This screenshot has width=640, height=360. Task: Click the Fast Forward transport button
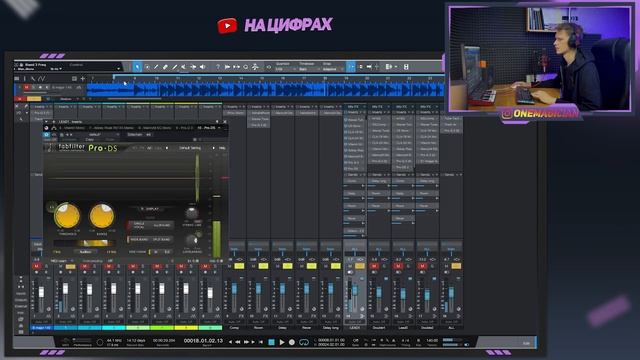coord(246,342)
